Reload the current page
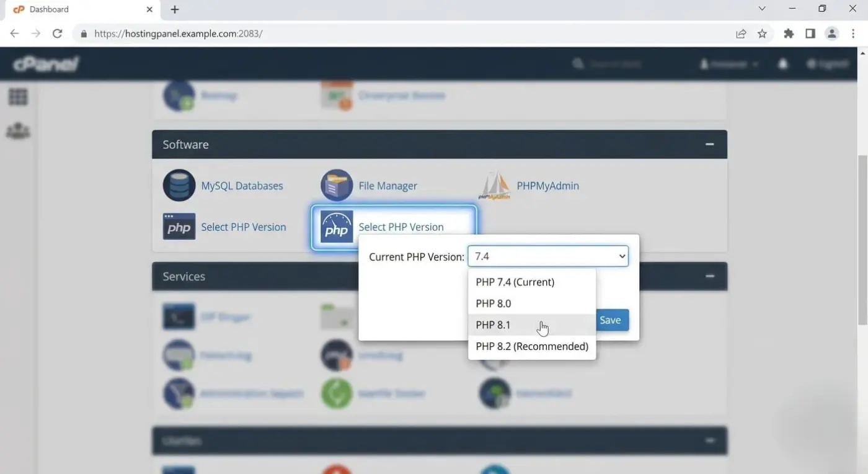Screen dimensions: 868x474 pyautogui.click(x=58, y=34)
